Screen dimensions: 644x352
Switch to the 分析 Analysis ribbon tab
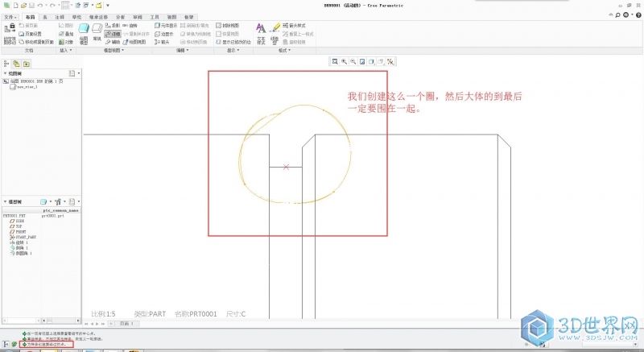tap(120, 17)
